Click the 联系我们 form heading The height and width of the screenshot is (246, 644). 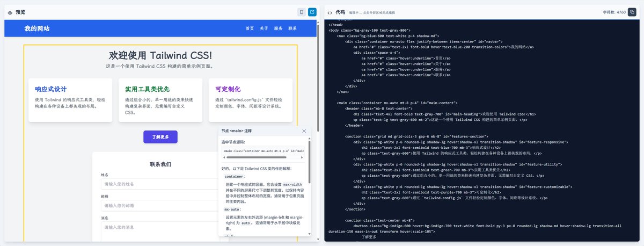(x=160, y=164)
